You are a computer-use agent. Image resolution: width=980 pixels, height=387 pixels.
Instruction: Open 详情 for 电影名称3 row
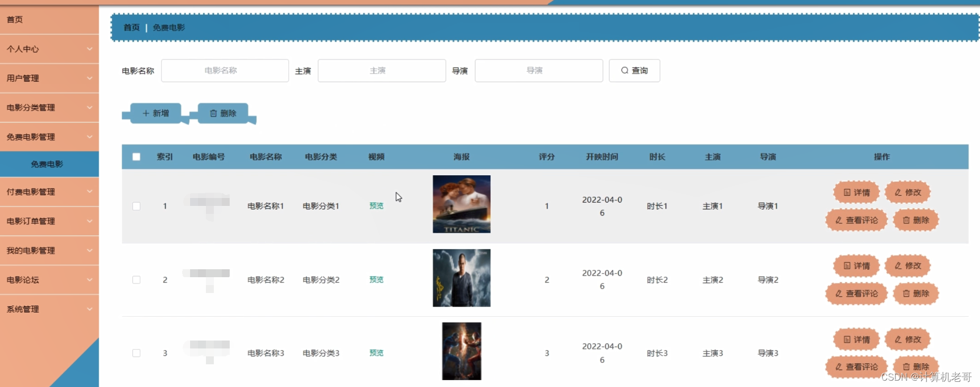[x=856, y=339]
